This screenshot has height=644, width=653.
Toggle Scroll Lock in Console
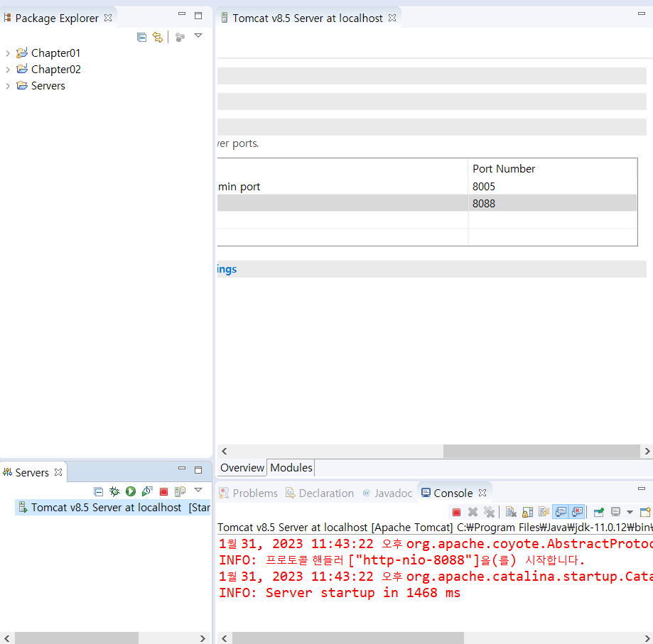pos(528,512)
